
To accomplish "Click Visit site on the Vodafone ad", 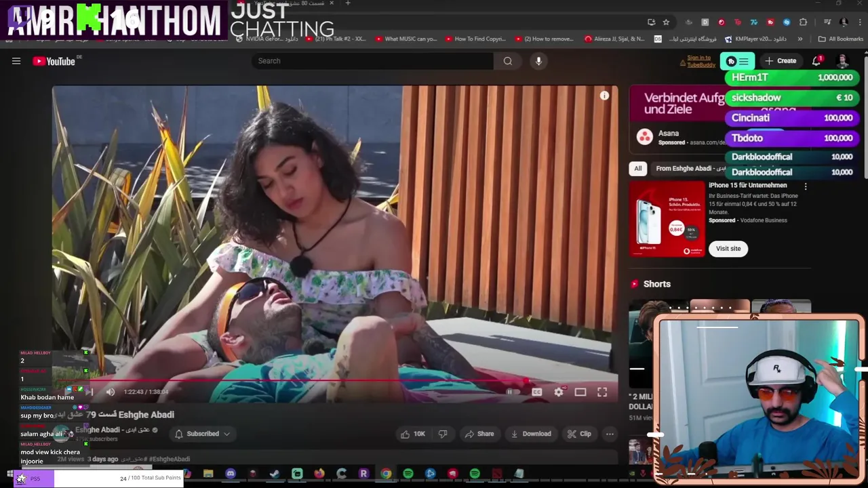I will pyautogui.click(x=728, y=249).
